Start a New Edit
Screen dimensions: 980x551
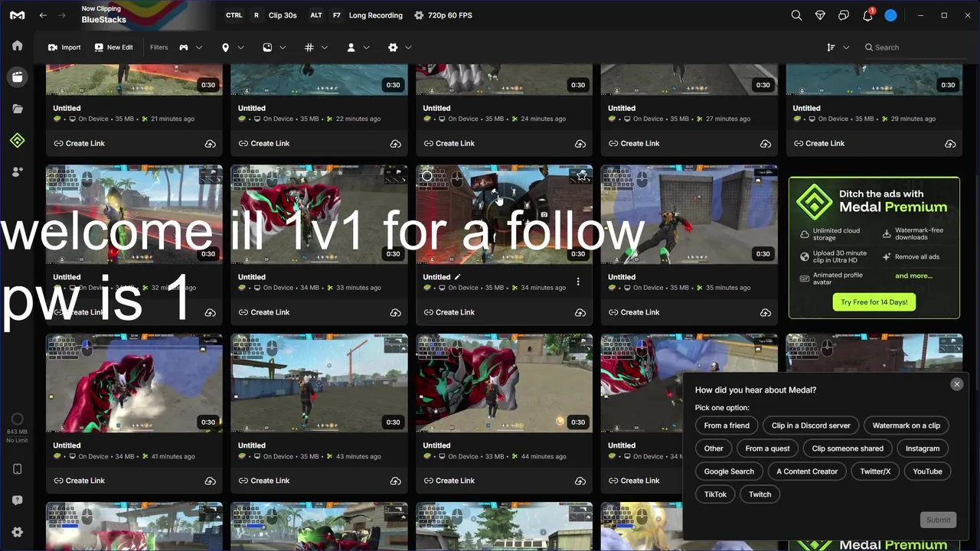pyautogui.click(x=113, y=47)
